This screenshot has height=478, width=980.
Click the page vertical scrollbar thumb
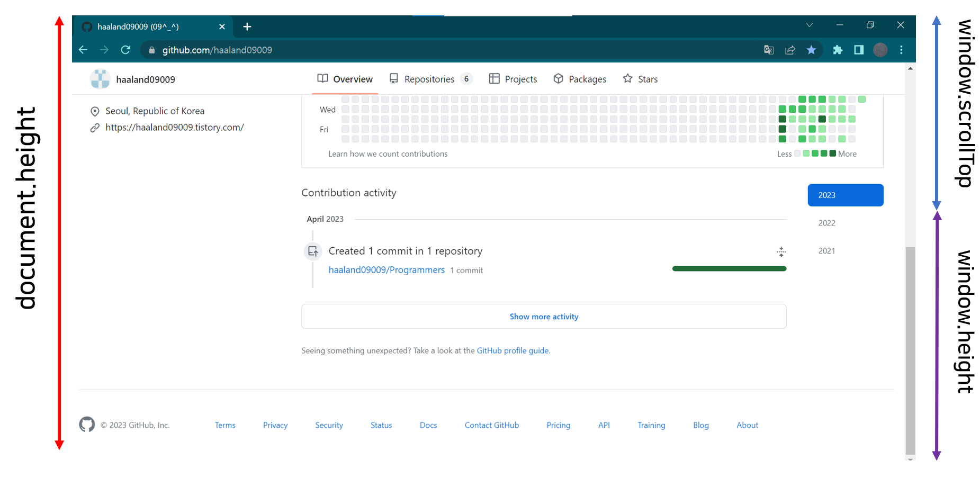coord(910,350)
